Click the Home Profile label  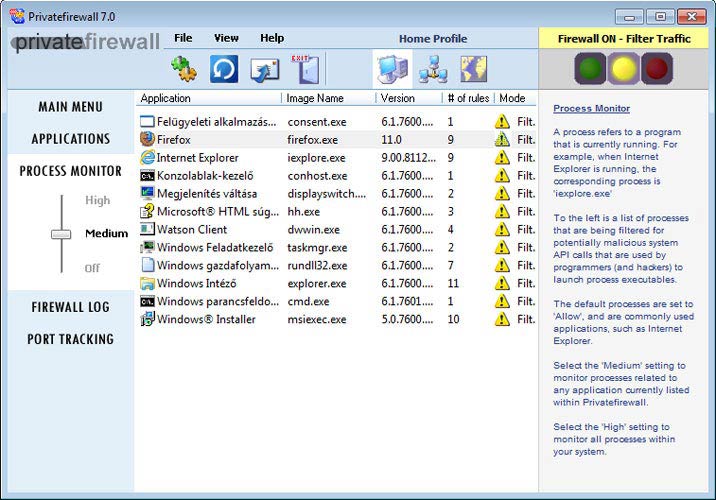coord(433,39)
